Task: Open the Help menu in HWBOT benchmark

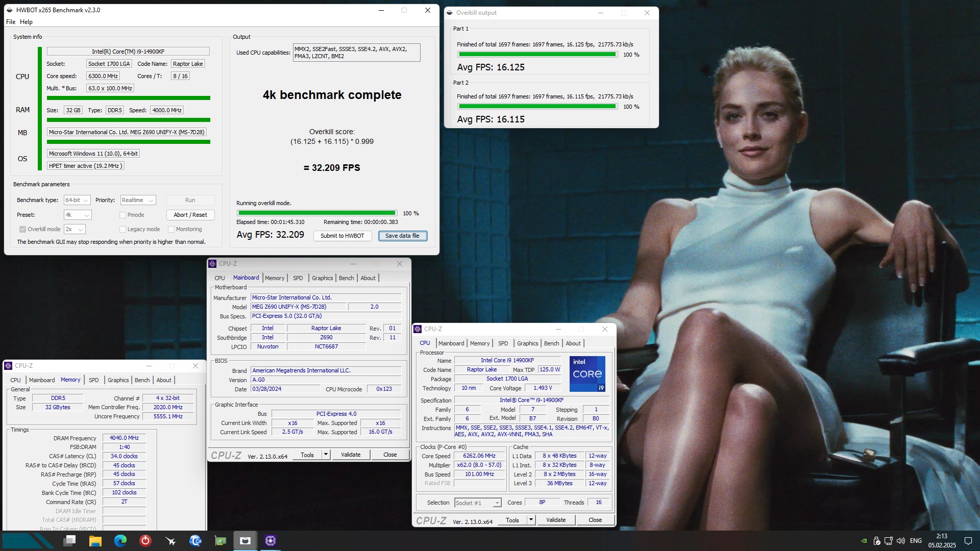Action: (x=26, y=22)
